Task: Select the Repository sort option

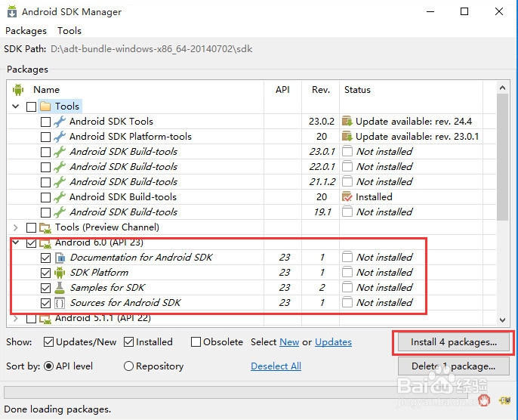Action: [x=128, y=366]
